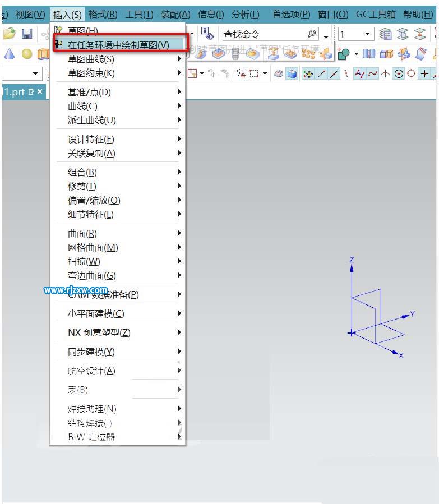The height and width of the screenshot is (504, 439).
Task: Expand 基准/点(D) submenu arrow
Action: 179,92
